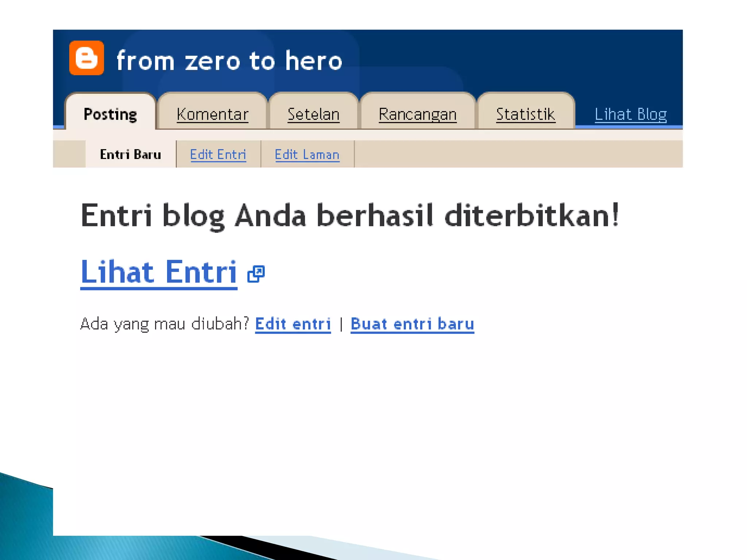Click the pipe separator between bottom links

pyautogui.click(x=341, y=324)
